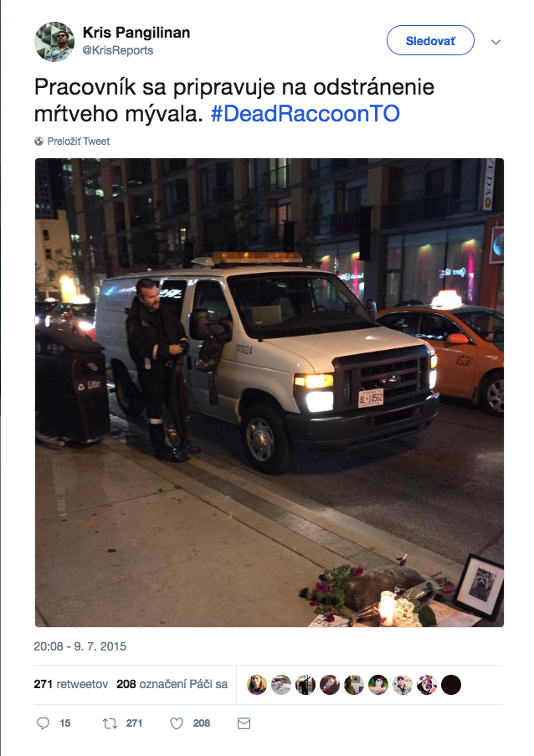Click the Preložiť Tweet translate link
The image size is (534, 756).
point(79,141)
